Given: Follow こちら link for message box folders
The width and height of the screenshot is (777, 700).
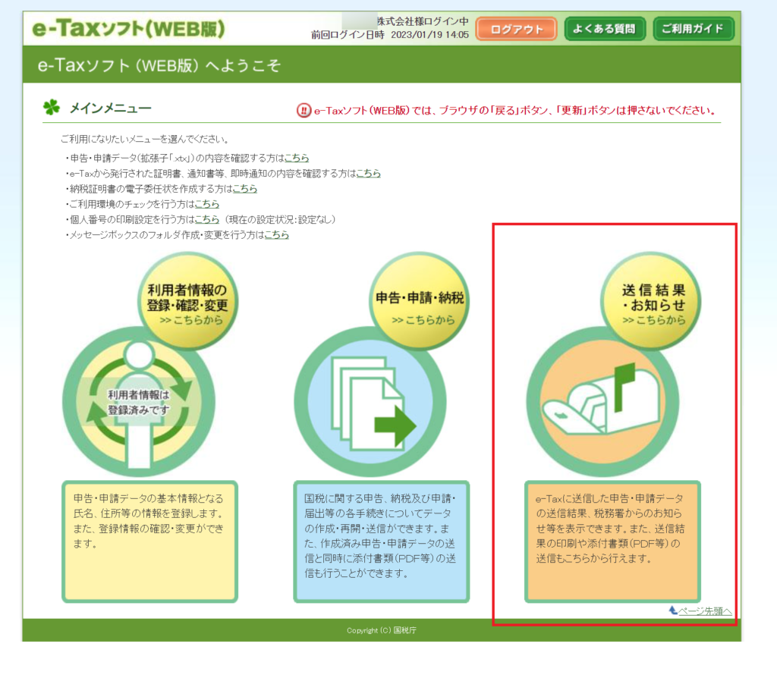Looking at the screenshot, I should [276, 235].
